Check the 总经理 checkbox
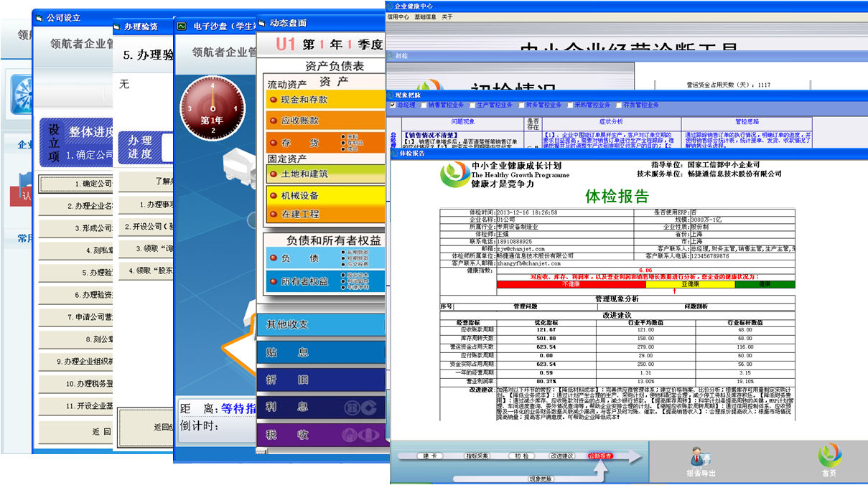 point(393,105)
